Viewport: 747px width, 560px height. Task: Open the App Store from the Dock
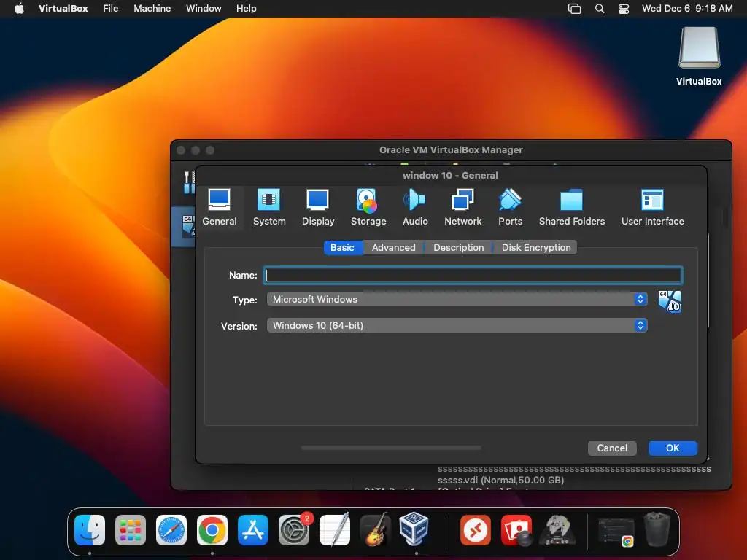click(252, 529)
